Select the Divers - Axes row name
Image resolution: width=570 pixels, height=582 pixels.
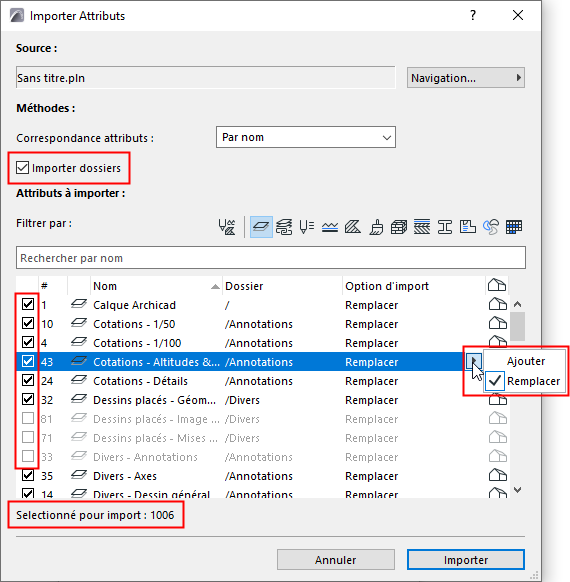pos(125,476)
